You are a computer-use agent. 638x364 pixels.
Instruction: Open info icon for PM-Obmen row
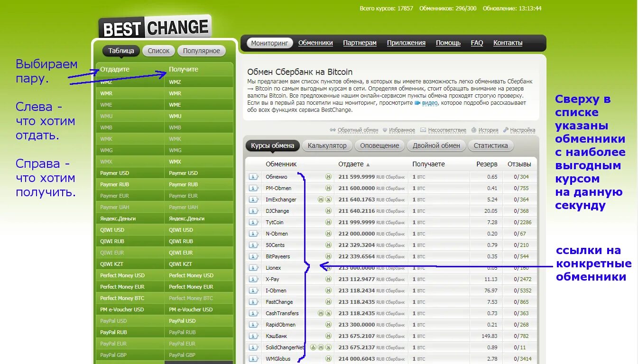pyautogui.click(x=254, y=188)
